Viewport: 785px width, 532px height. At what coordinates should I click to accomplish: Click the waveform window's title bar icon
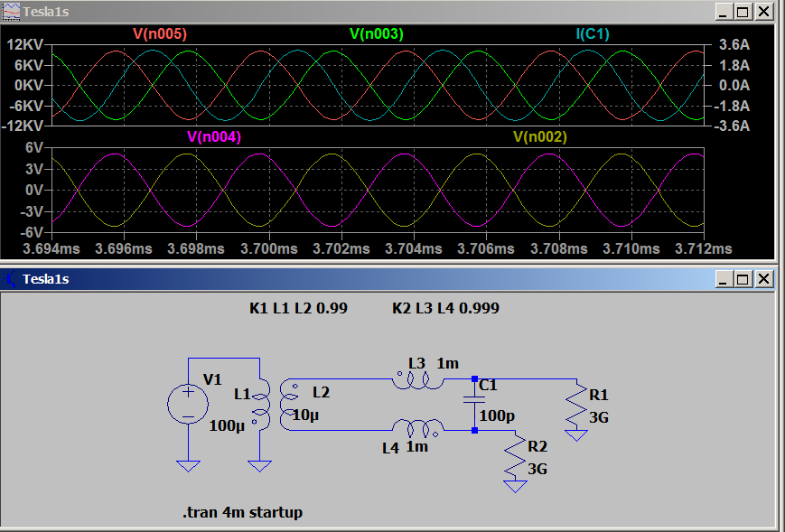pyautogui.click(x=11, y=12)
